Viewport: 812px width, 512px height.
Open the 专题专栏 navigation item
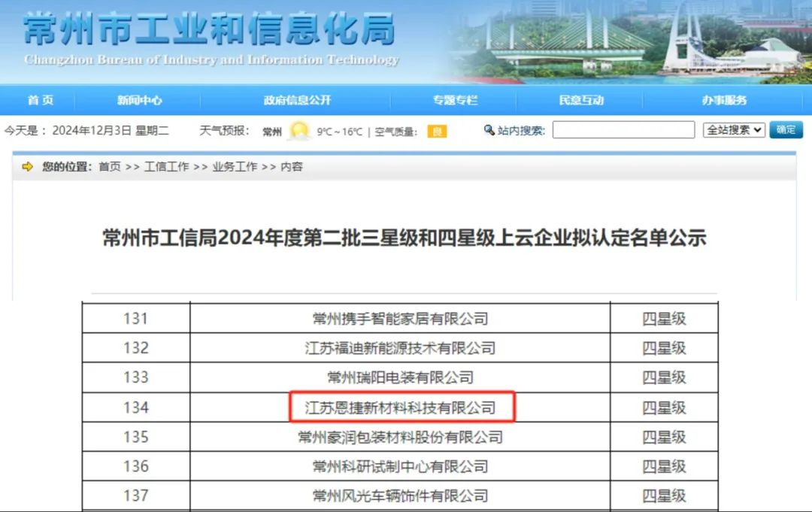(x=455, y=100)
